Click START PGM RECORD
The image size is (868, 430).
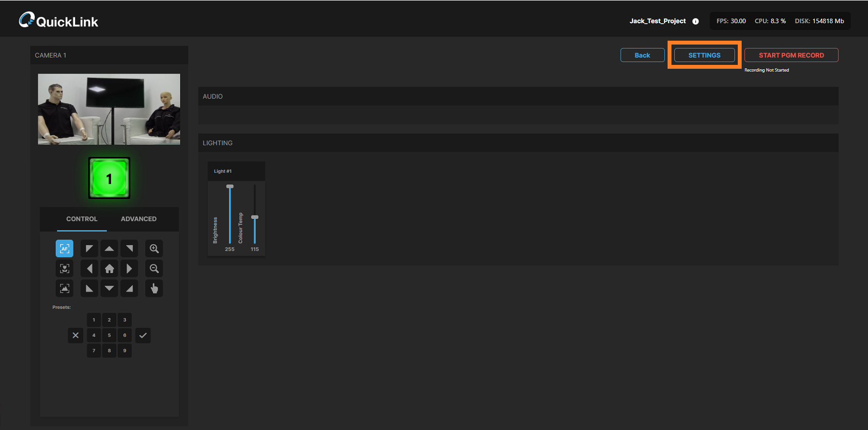(791, 55)
